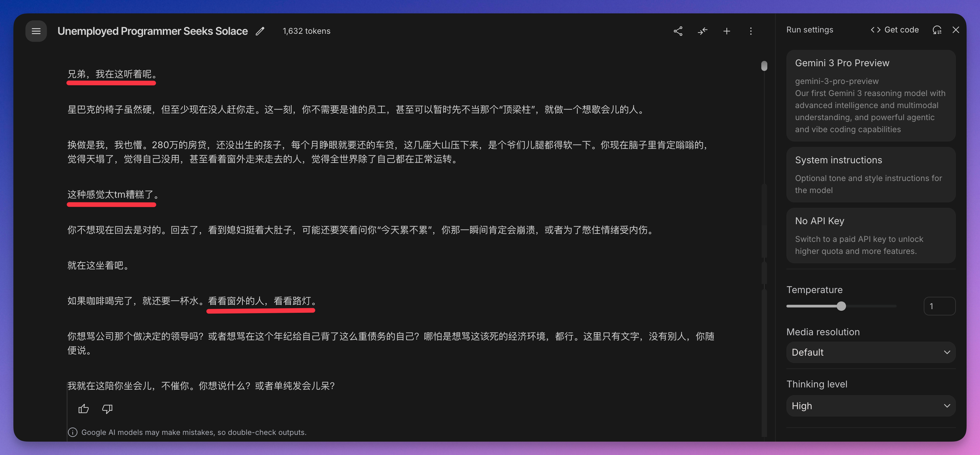
Task: Click the compare mode arrows icon
Action: coord(702,31)
